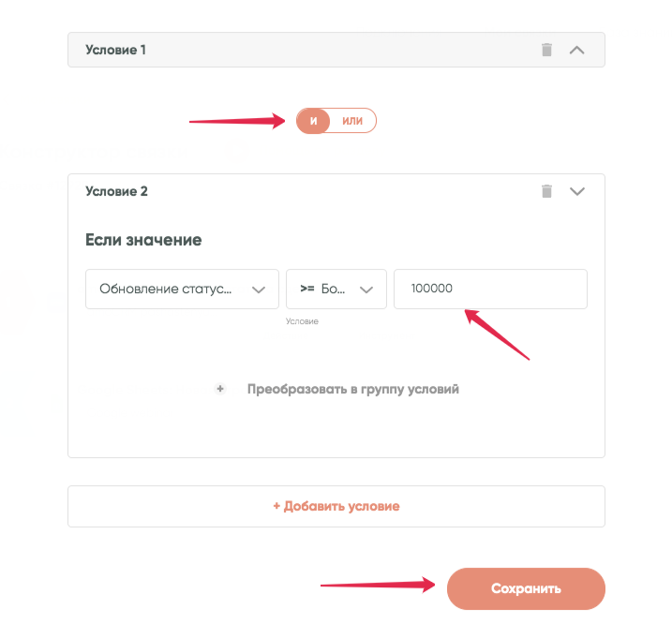The image size is (672, 638).
Task: Click the + Добавить условие button
Action: click(336, 506)
